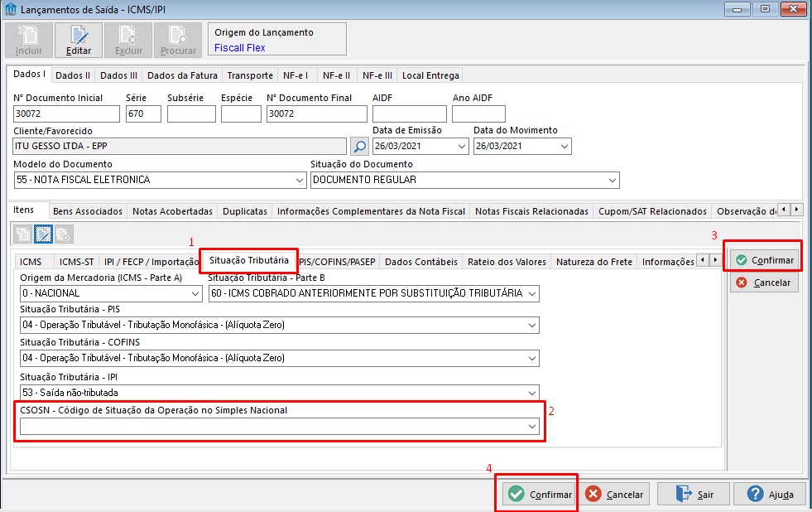Open IPI / FECP / Importação tab
812x512 pixels.
(x=151, y=263)
